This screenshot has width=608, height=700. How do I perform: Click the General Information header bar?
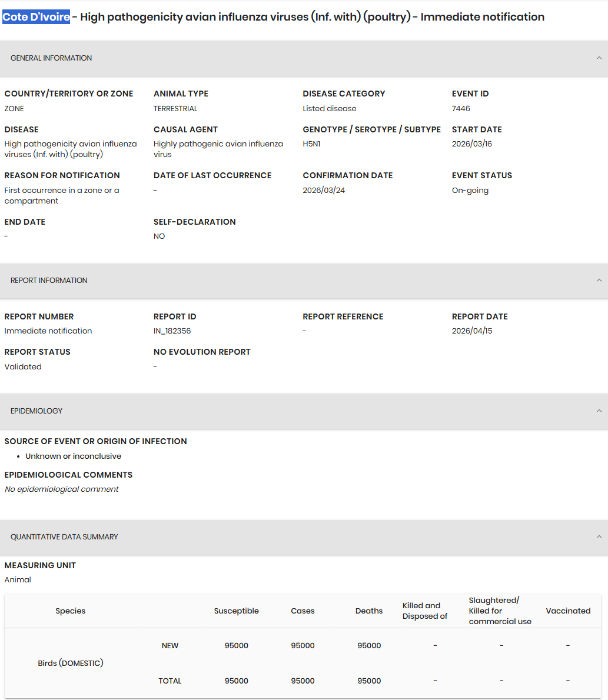tap(304, 58)
